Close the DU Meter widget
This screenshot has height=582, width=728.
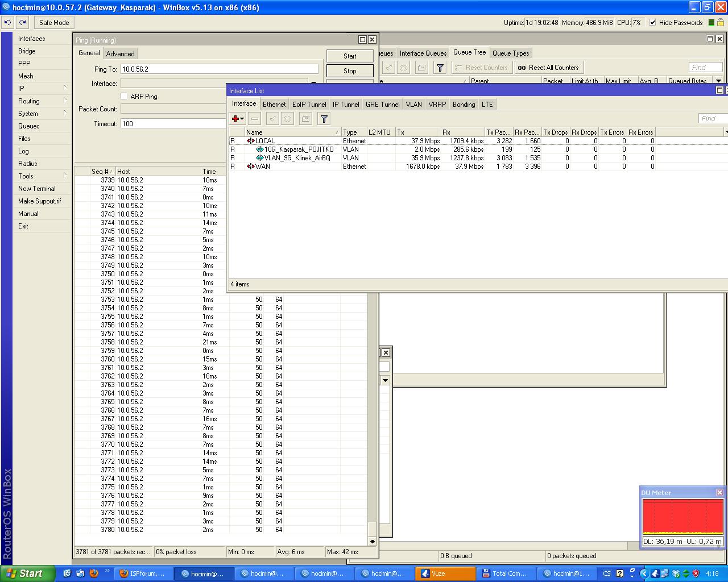(719, 492)
